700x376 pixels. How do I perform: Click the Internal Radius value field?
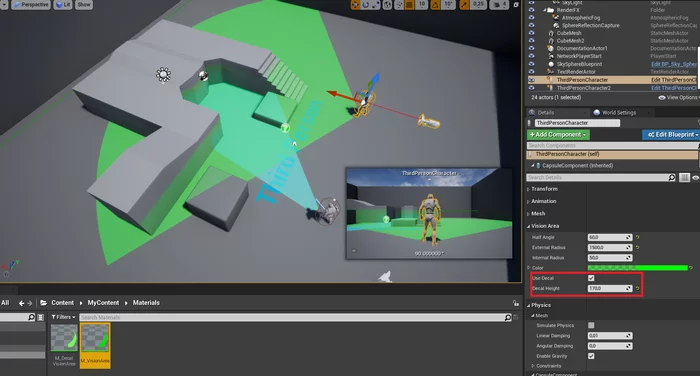(610, 258)
